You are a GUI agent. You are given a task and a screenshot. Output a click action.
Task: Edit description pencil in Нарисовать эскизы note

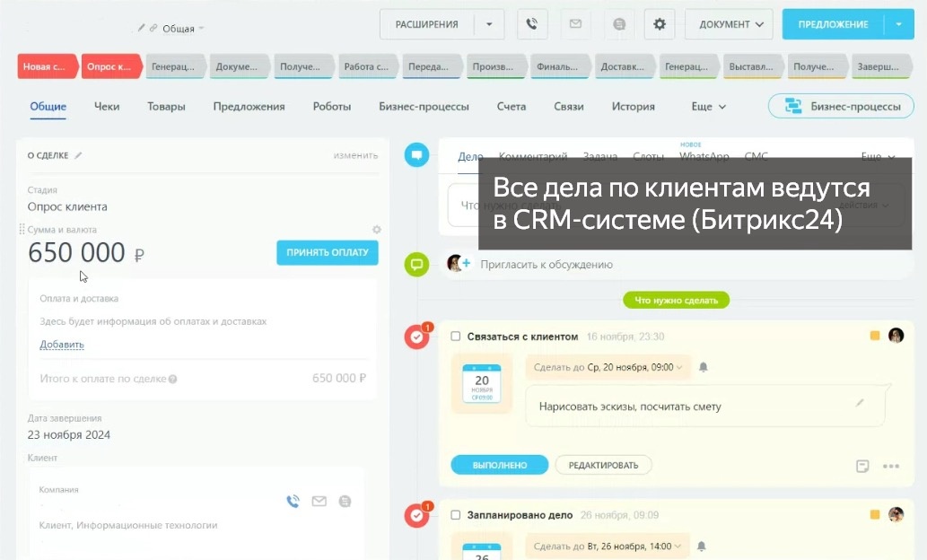pos(860,403)
